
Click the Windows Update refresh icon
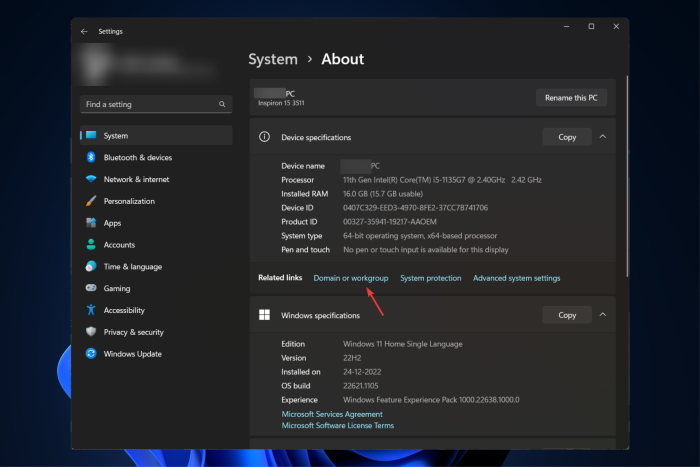pos(91,354)
